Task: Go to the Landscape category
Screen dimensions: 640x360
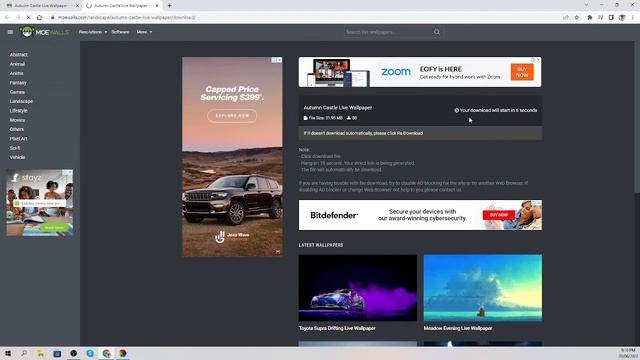Action: pos(21,101)
